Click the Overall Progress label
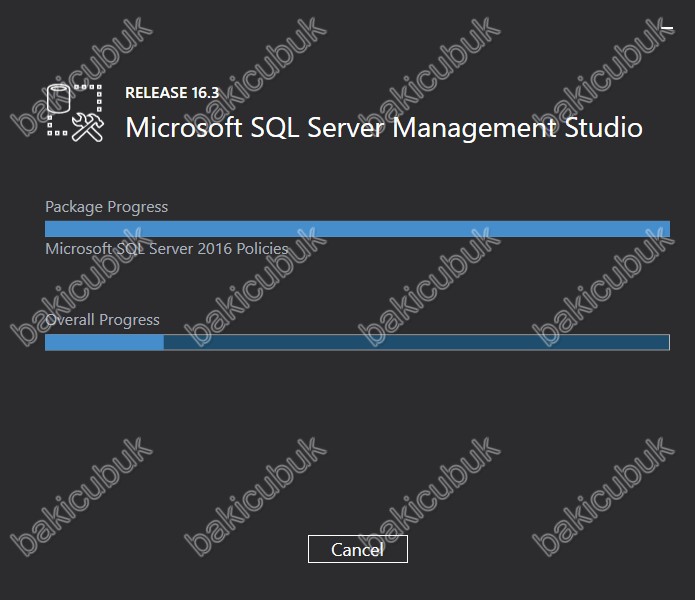This screenshot has width=695, height=600. click(102, 319)
